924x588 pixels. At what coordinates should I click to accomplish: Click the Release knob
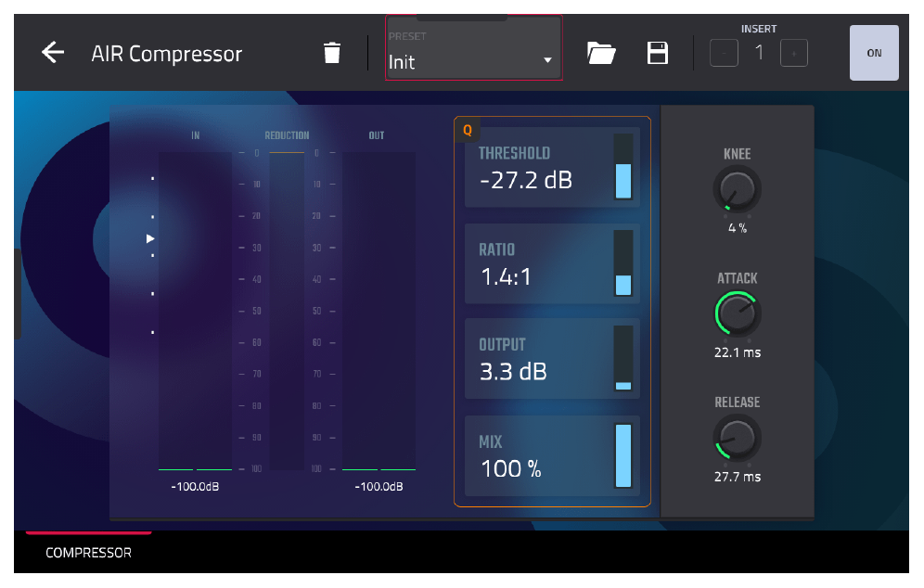(x=738, y=438)
